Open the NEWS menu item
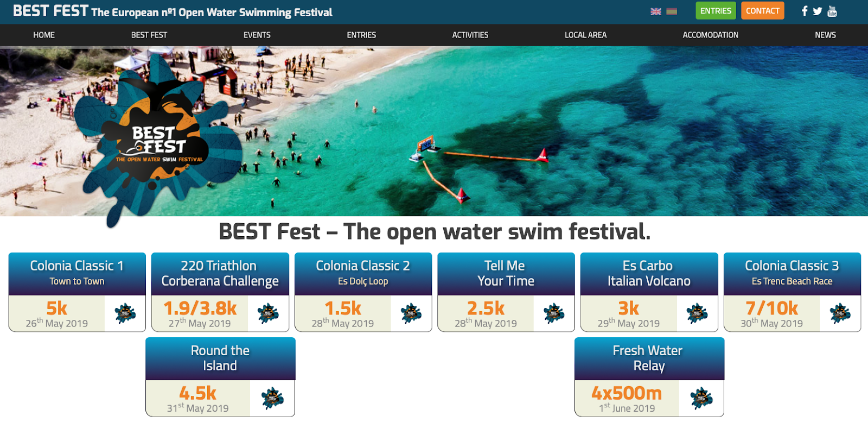 pyautogui.click(x=825, y=35)
